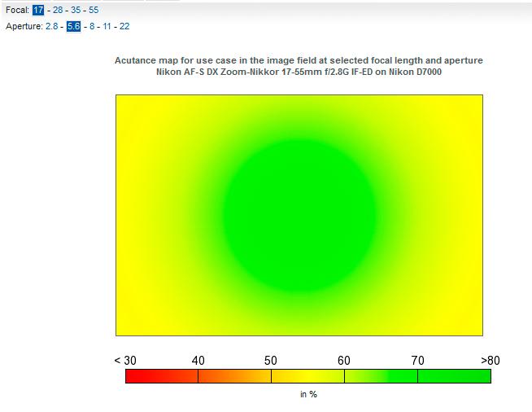Select the 35 focal length
This screenshot has width=532, height=412.
click(x=76, y=11)
